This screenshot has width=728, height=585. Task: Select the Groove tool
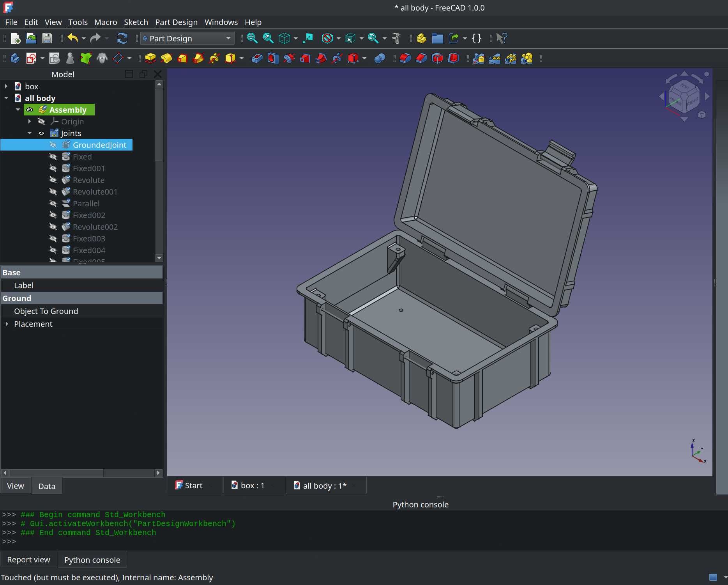(289, 58)
